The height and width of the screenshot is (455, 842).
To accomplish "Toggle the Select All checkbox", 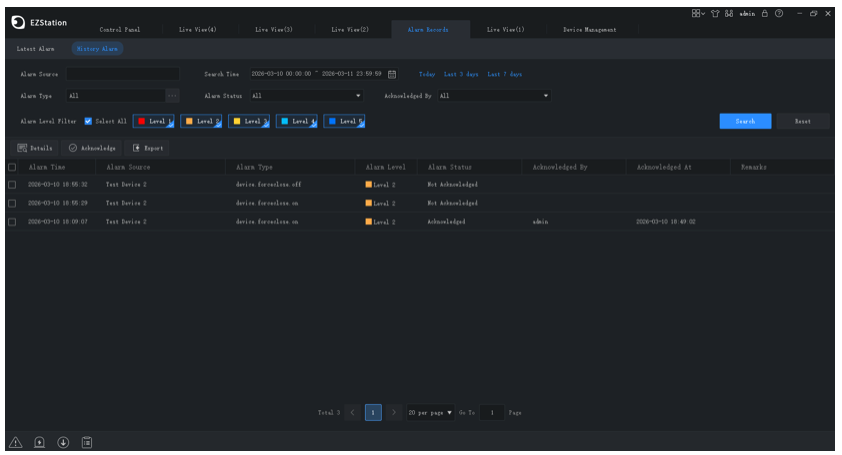I will (88, 121).
